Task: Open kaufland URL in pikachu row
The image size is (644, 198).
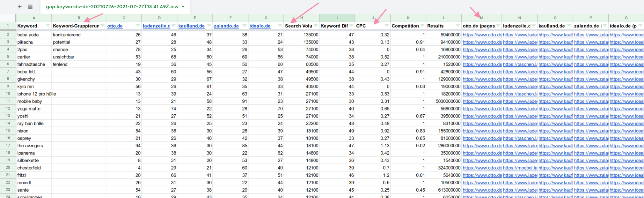Action: tap(556, 42)
